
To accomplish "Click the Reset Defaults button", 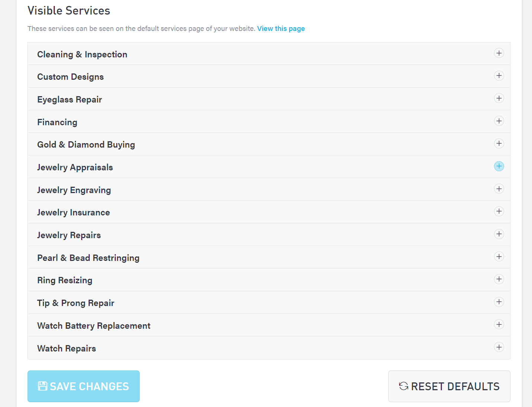I will [449, 386].
